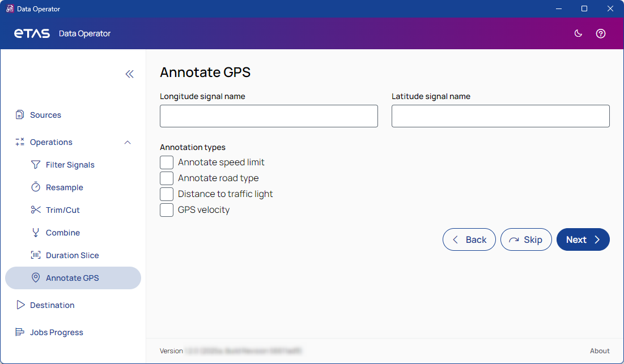The height and width of the screenshot is (364, 624).
Task: Collapse sidebar with double chevron icon
Action: coord(130,74)
